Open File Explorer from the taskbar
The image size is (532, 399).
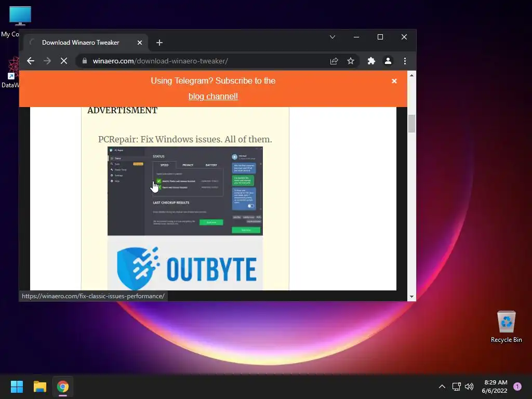coord(39,387)
